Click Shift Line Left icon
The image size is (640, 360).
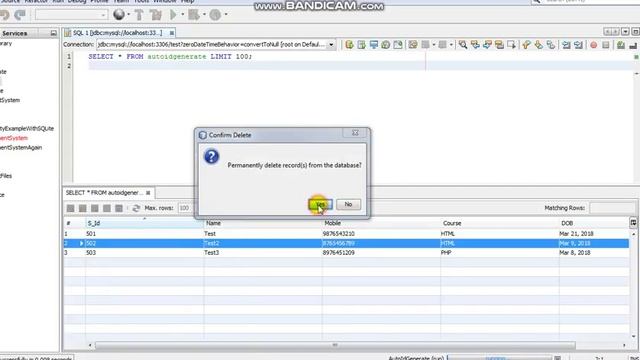pos(566,44)
